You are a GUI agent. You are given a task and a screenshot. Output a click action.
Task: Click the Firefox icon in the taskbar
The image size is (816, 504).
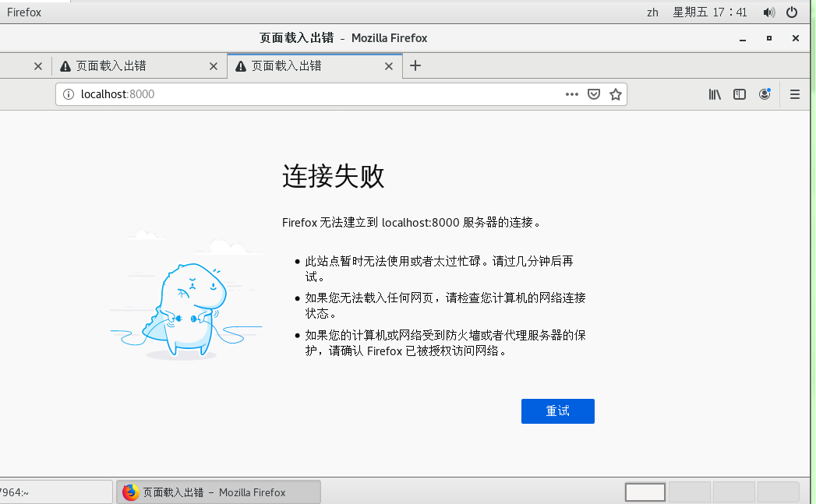tap(129, 492)
